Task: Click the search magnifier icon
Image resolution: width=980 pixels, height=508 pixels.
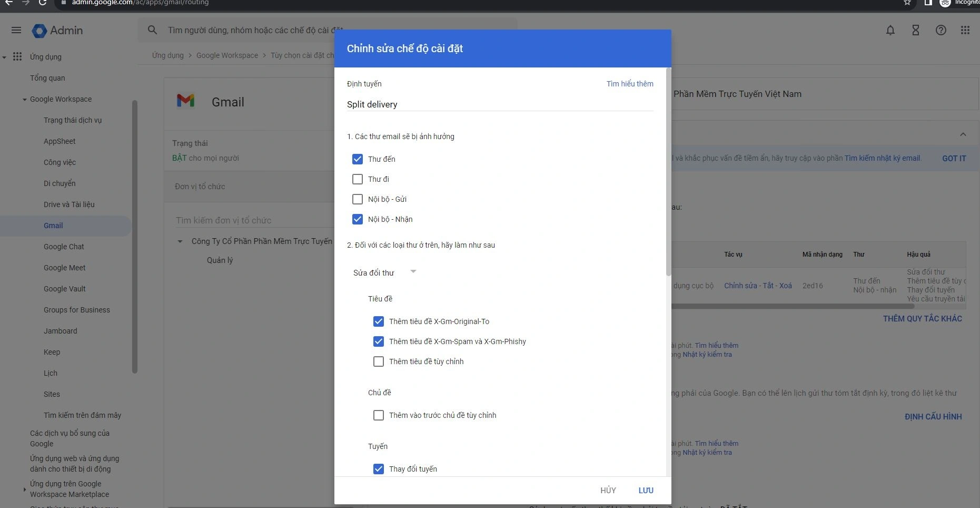Action: (x=153, y=30)
